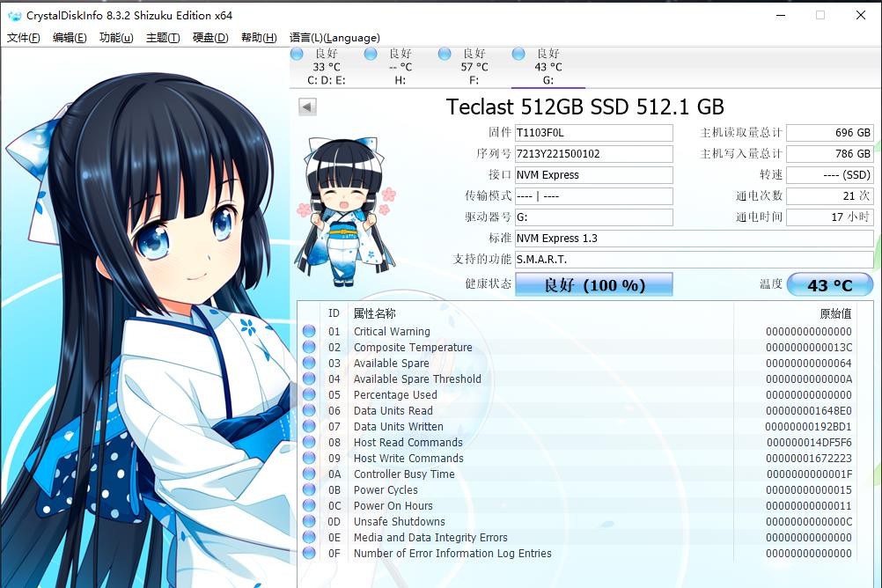Screen dimensions: 882x588
Task: Open the 语言(L)(Language) menu
Action: [334, 38]
